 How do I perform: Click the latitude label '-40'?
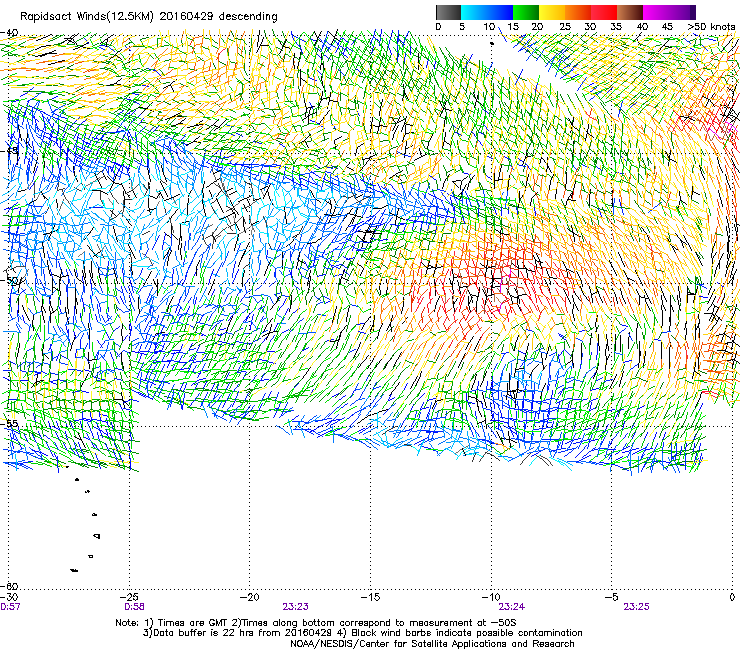click(9, 33)
